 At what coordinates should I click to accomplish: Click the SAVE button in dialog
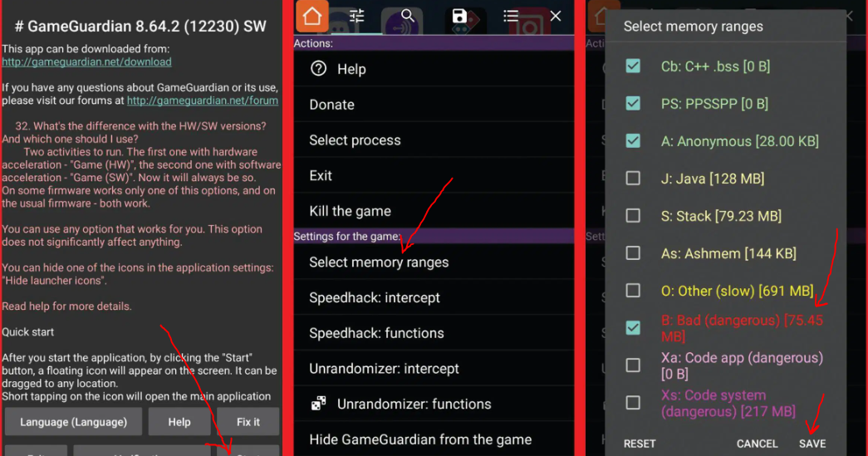click(x=812, y=444)
